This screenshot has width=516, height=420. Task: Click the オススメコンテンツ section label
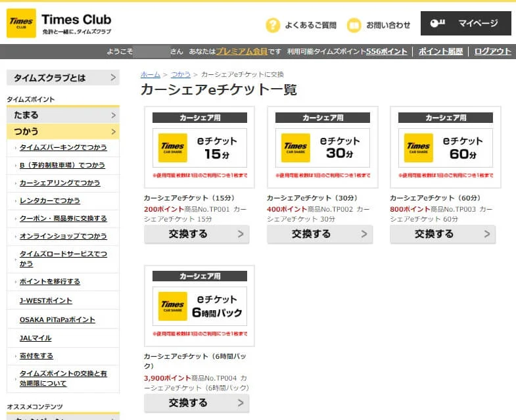coord(35,407)
